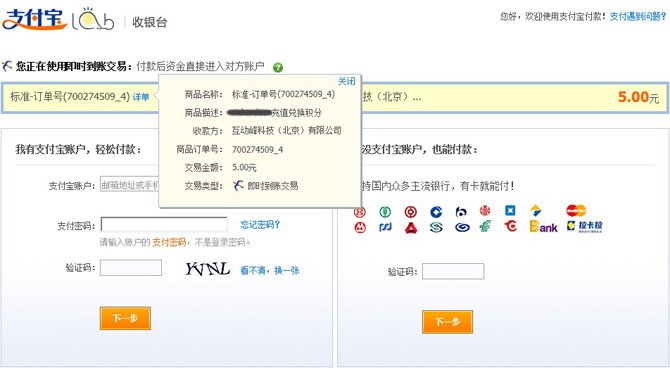Select the blue Construction Bank logo

click(x=436, y=212)
